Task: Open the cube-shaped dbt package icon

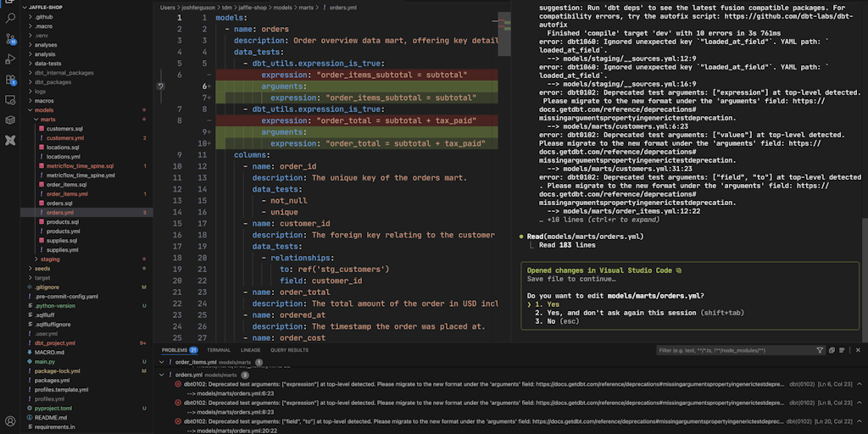Action: point(10,120)
